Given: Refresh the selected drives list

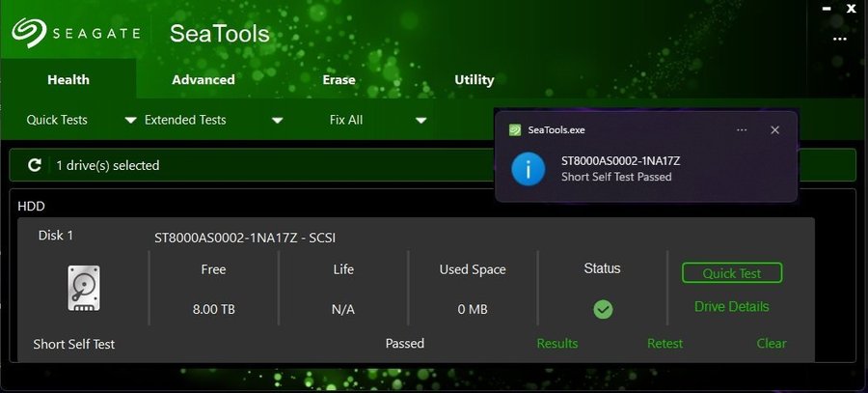Looking at the screenshot, I should 35,165.
